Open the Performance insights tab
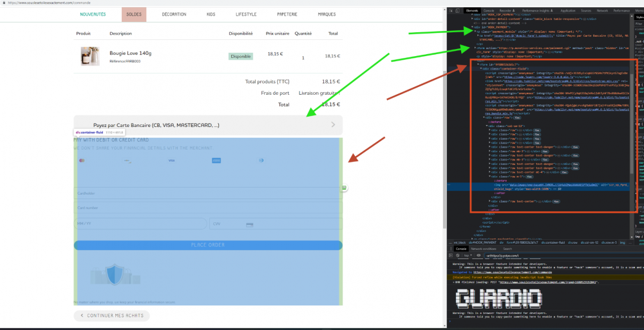 [537, 10]
